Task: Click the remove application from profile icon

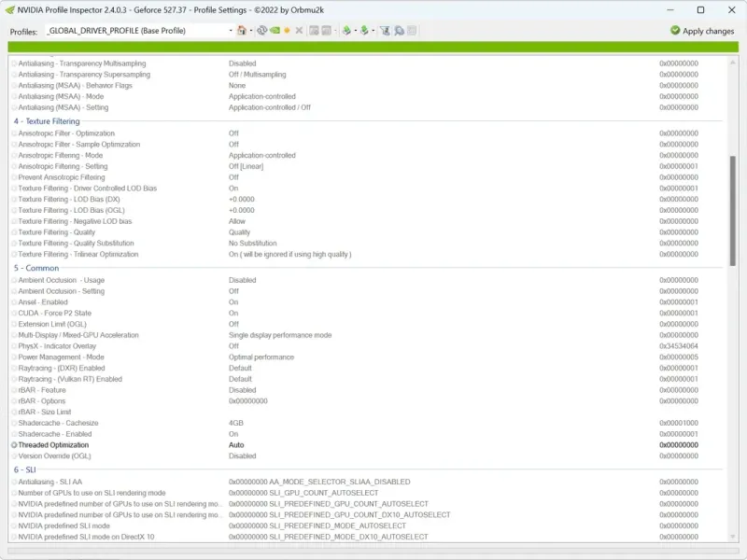Action: coord(326,31)
